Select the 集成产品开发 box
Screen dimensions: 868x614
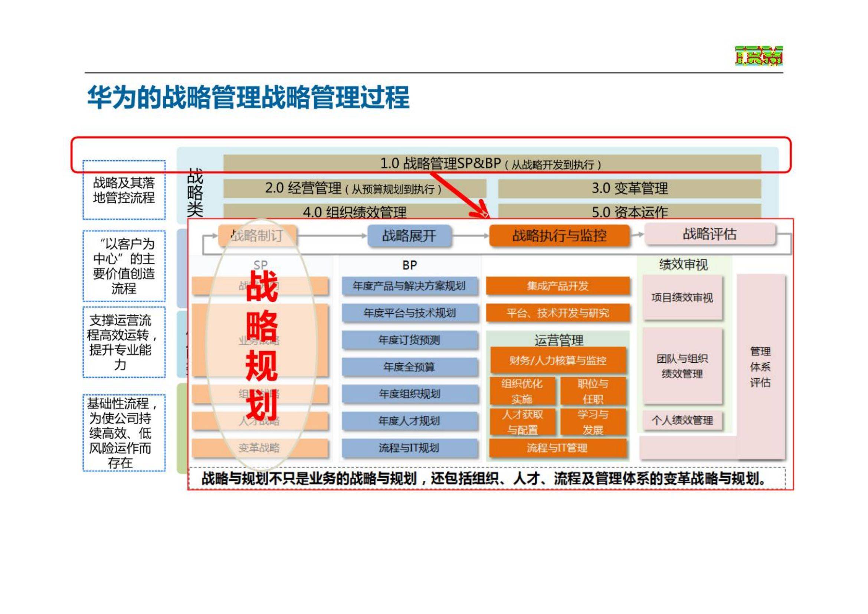(x=558, y=286)
